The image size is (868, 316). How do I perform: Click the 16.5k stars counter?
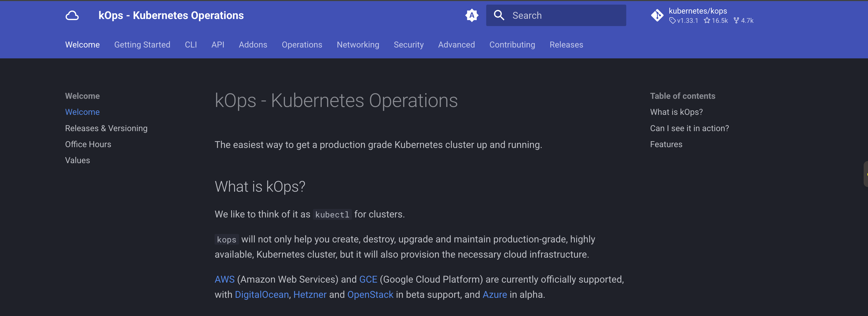tap(716, 21)
